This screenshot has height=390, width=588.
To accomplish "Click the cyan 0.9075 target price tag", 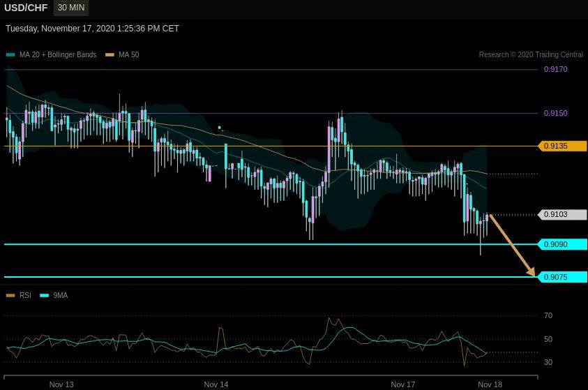I will tap(562, 277).
